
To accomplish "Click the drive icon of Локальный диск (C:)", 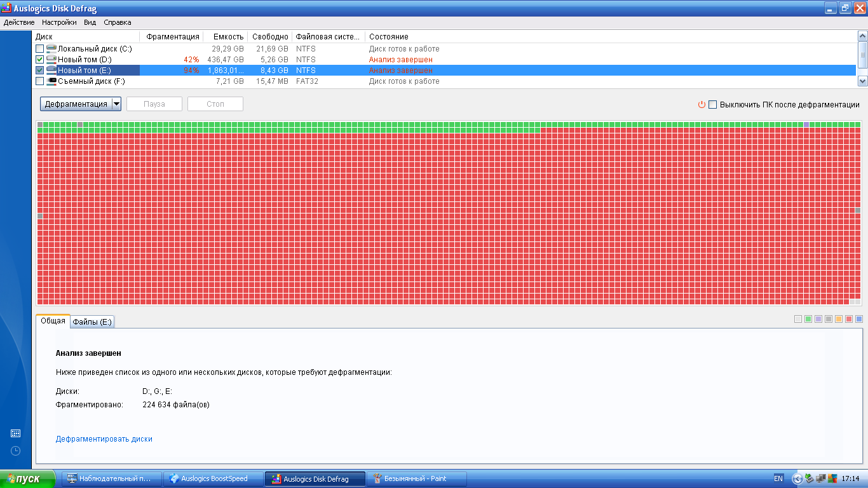I will (x=51, y=49).
